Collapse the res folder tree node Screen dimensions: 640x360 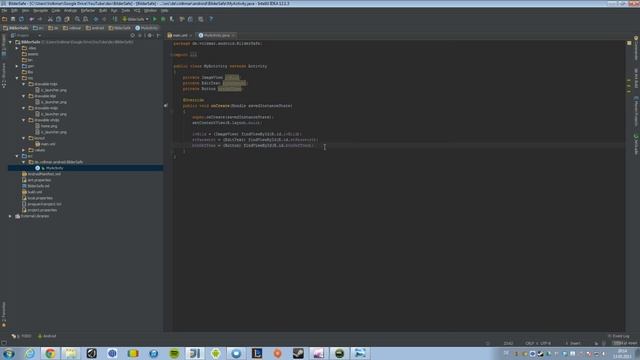(x=17, y=78)
